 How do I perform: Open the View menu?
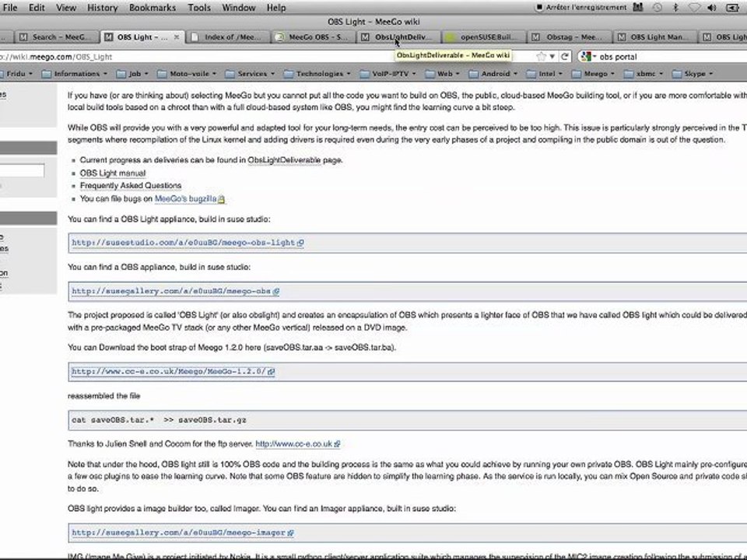tap(65, 8)
